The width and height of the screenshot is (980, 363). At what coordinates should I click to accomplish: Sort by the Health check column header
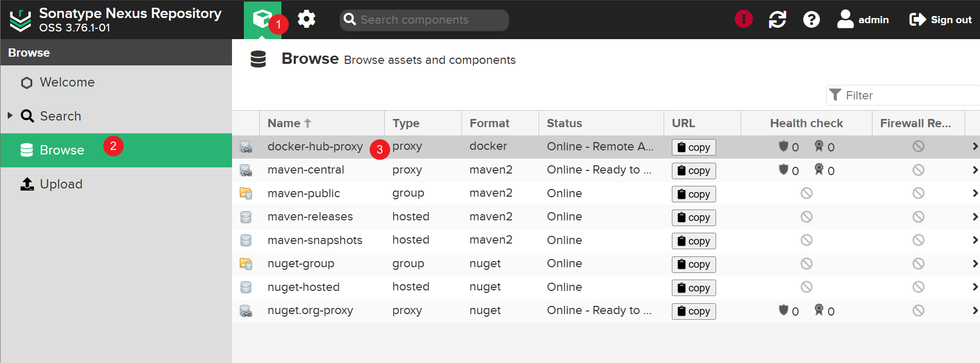pos(807,123)
